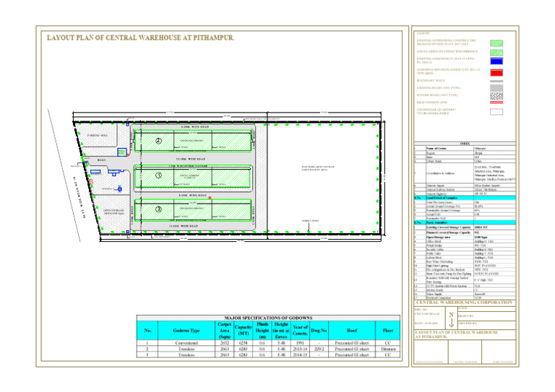Click the OPEN STORAGE label on the plan
Screen dimensions: 555x392
click(x=113, y=212)
